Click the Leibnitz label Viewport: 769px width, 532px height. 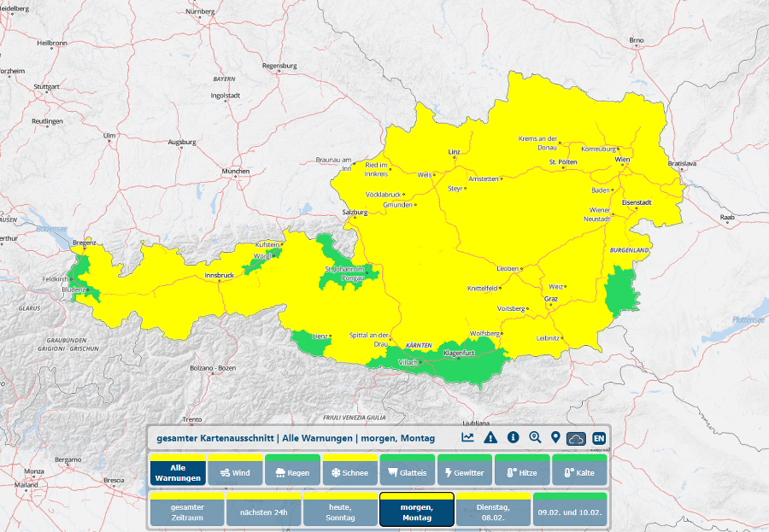pos(548,338)
